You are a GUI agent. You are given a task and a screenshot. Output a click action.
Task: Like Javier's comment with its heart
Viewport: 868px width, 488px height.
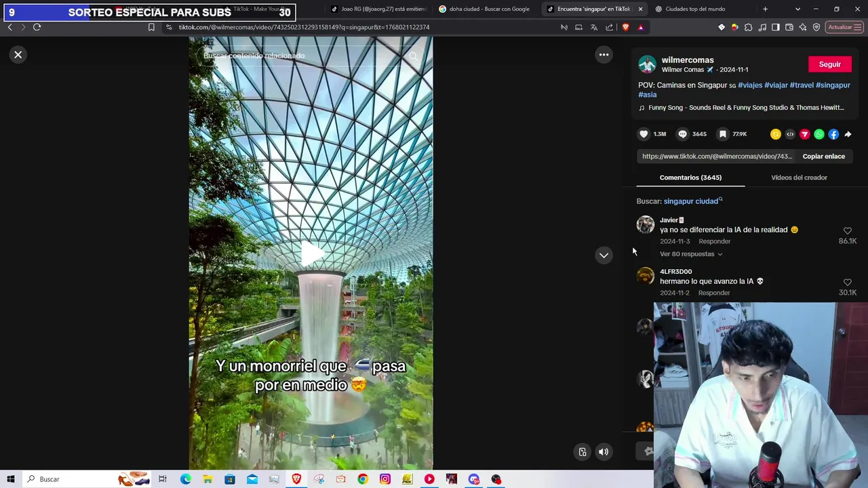click(848, 231)
